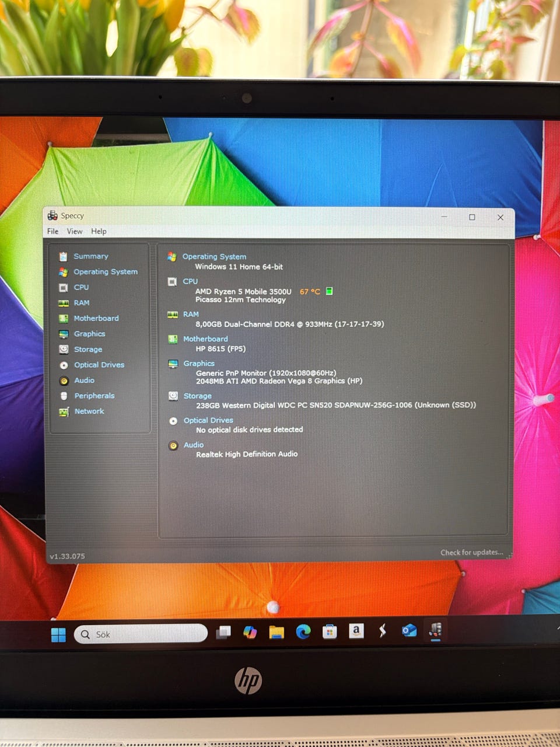This screenshot has height=747, width=560.
Task: Click the Western Digital WDC PC SN520 entry
Action: click(336, 404)
